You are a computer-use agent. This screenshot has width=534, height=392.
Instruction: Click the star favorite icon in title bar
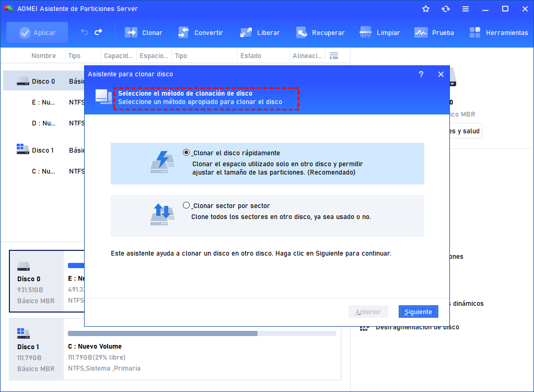(426, 9)
